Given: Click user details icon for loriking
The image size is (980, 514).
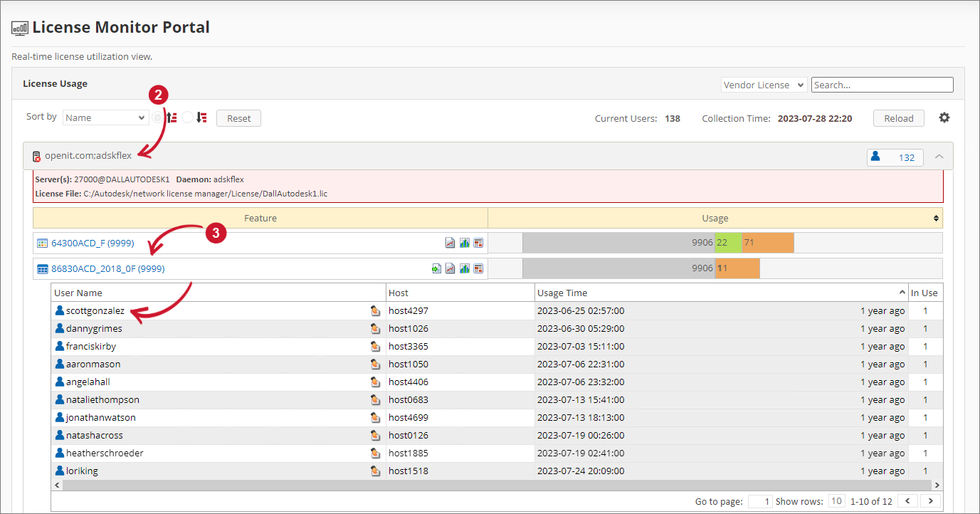Looking at the screenshot, I should tap(375, 471).
